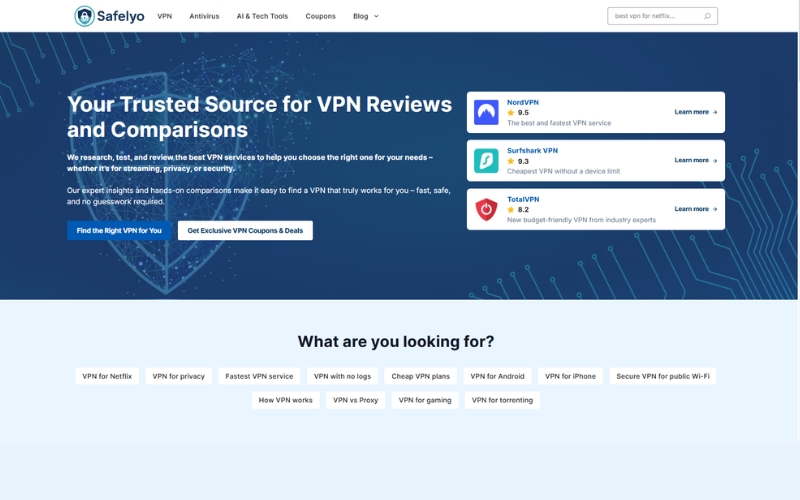Click the arrow icon in TotalVPN card
This screenshot has width=800, height=500.
[715, 209]
